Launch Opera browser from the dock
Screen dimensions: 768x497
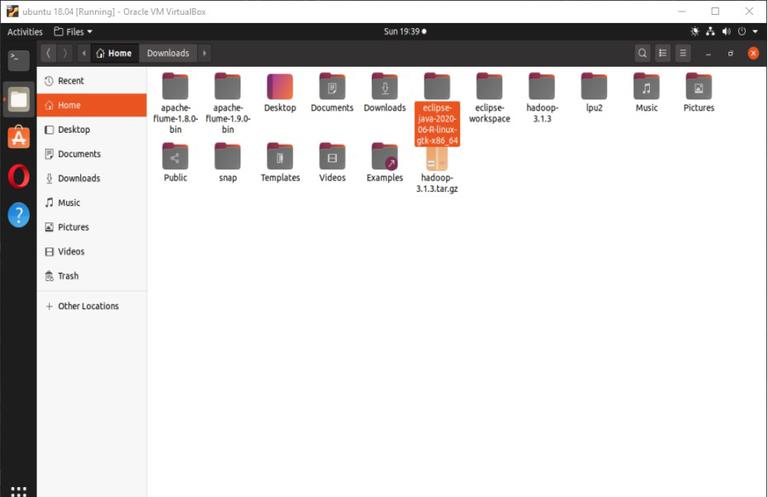(x=19, y=176)
